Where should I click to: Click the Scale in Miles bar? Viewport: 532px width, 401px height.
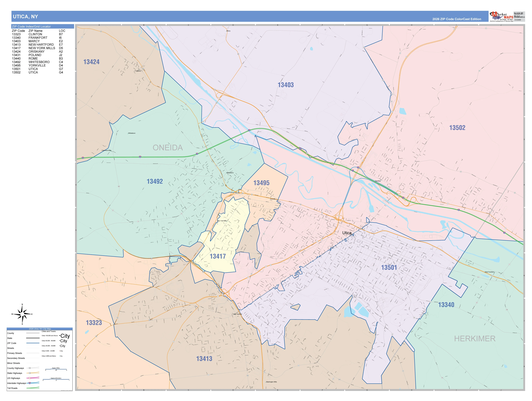[x=56, y=369]
